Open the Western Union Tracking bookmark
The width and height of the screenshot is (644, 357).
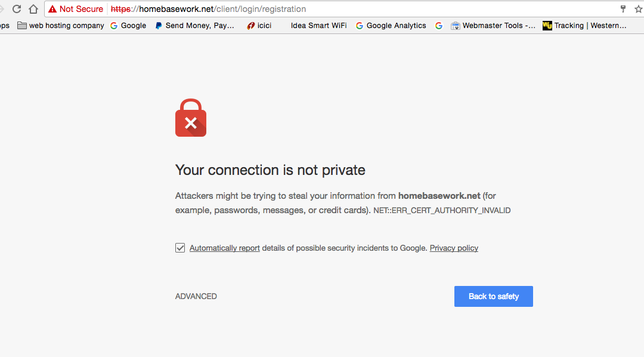[584, 26]
